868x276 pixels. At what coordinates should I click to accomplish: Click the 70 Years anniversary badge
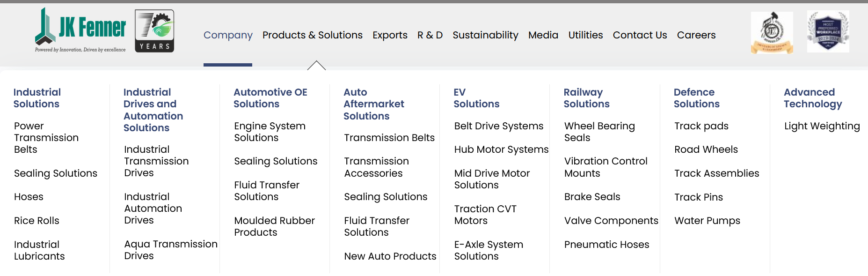pos(154,31)
